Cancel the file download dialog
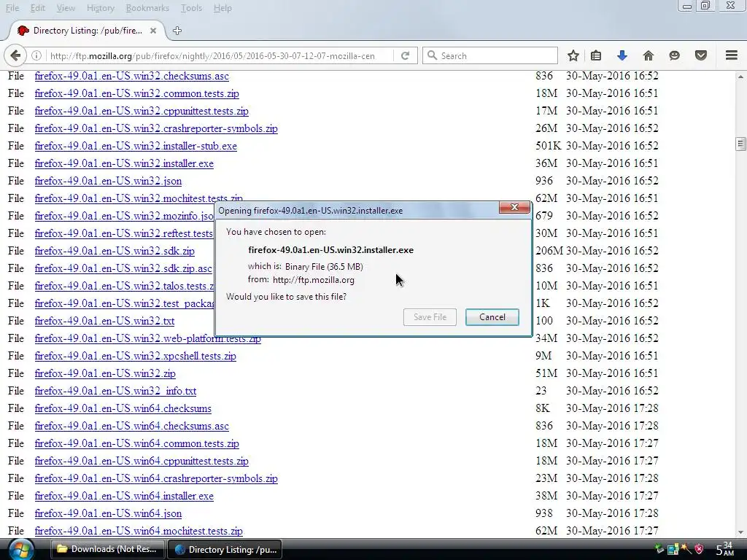Viewport: 747px width, 560px height. coord(492,317)
